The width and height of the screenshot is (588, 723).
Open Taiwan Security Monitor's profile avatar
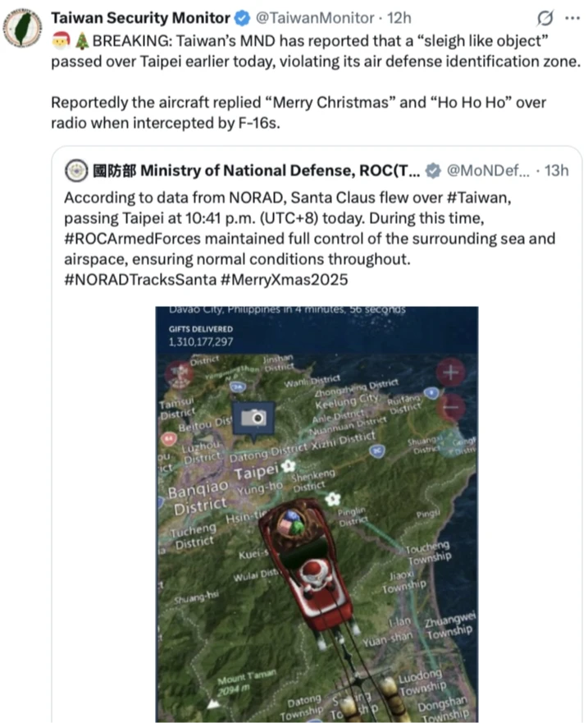tap(22, 27)
